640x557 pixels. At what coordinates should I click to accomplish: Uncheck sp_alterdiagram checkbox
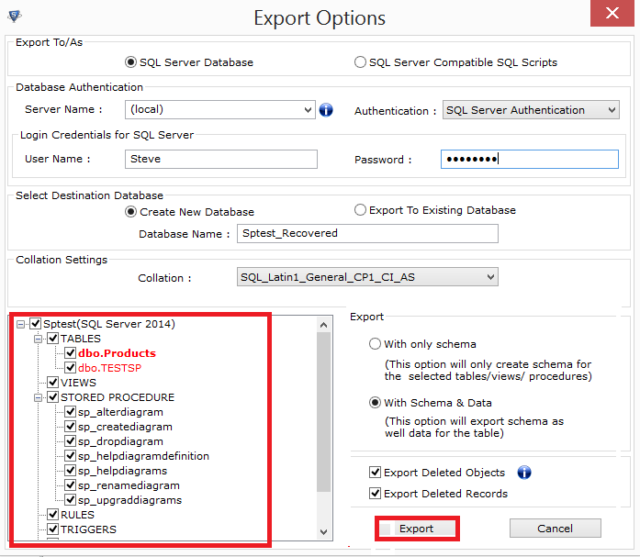(x=71, y=412)
